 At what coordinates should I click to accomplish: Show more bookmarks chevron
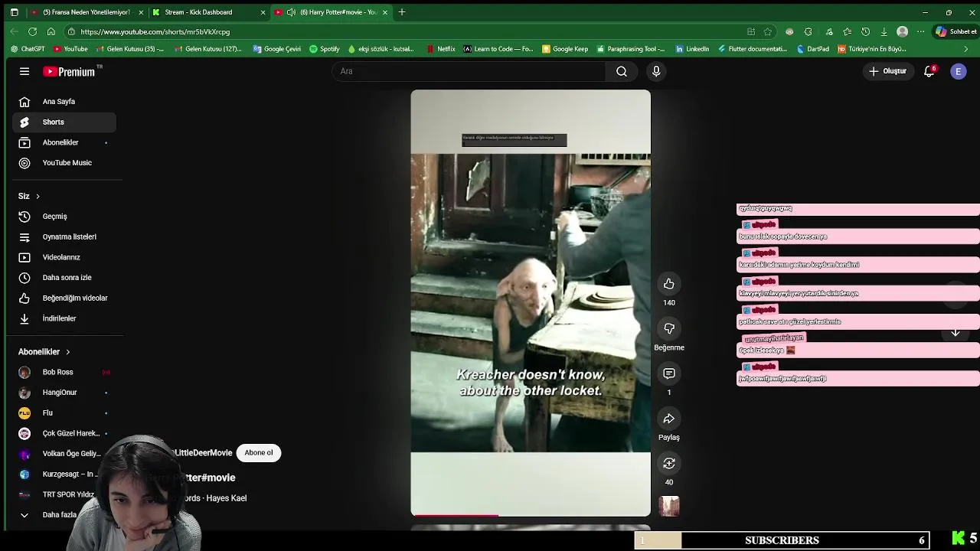[x=966, y=49]
